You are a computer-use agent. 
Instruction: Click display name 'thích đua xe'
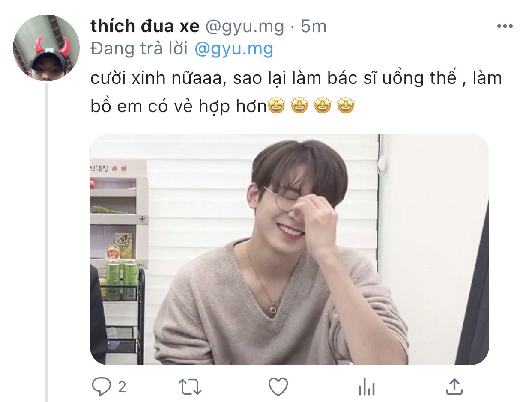click(145, 27)
